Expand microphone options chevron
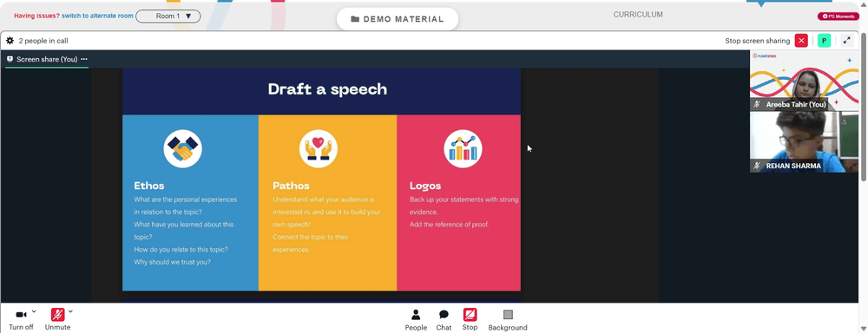Viewport: 868px width, 333px height. pyautogui.click(x=70, y=311)
